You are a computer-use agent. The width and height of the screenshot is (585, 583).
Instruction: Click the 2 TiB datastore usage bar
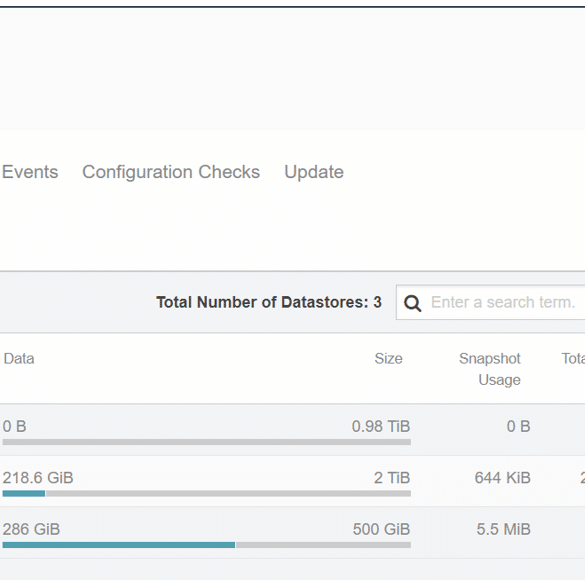coord(207,493)
